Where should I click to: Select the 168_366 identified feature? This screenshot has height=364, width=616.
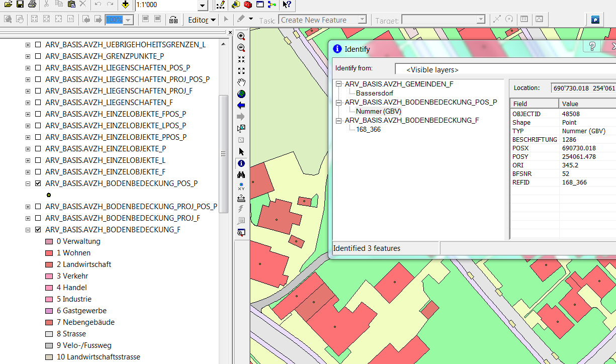point(368,129)
